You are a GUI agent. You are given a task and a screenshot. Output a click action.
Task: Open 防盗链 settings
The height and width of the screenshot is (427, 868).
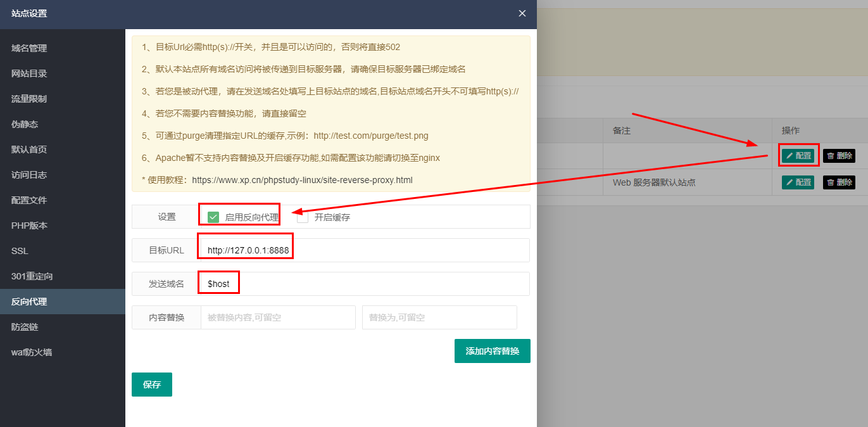pyautogui.click(x=63, y=327)
